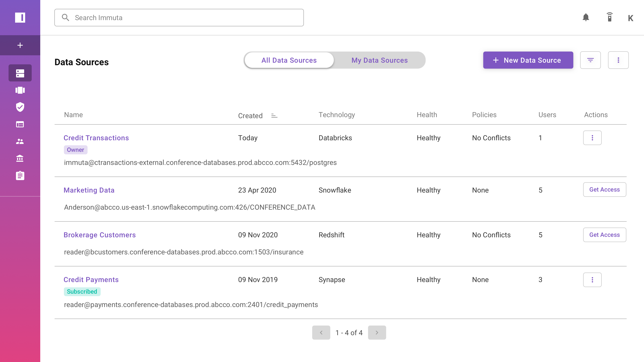The image size is (644, 362).
Task: Open actions menu for Credit Payments
Action: 592,280
